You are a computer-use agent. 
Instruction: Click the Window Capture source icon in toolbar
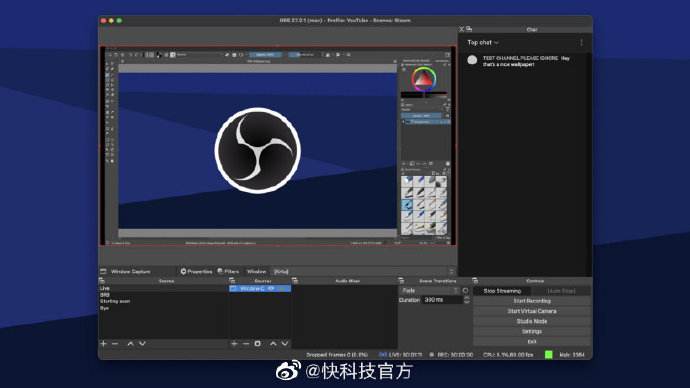coord(103,271)
